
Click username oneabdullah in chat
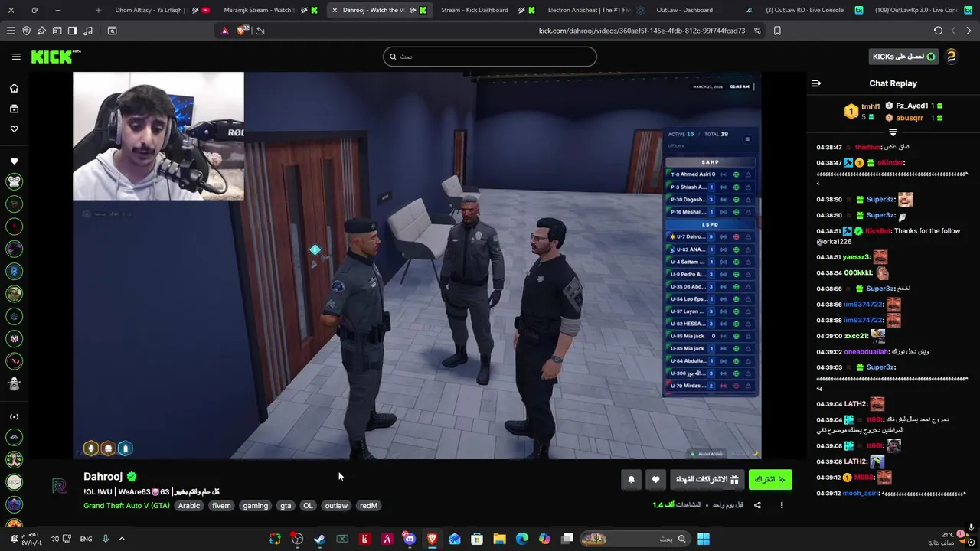tap(867, 352)
